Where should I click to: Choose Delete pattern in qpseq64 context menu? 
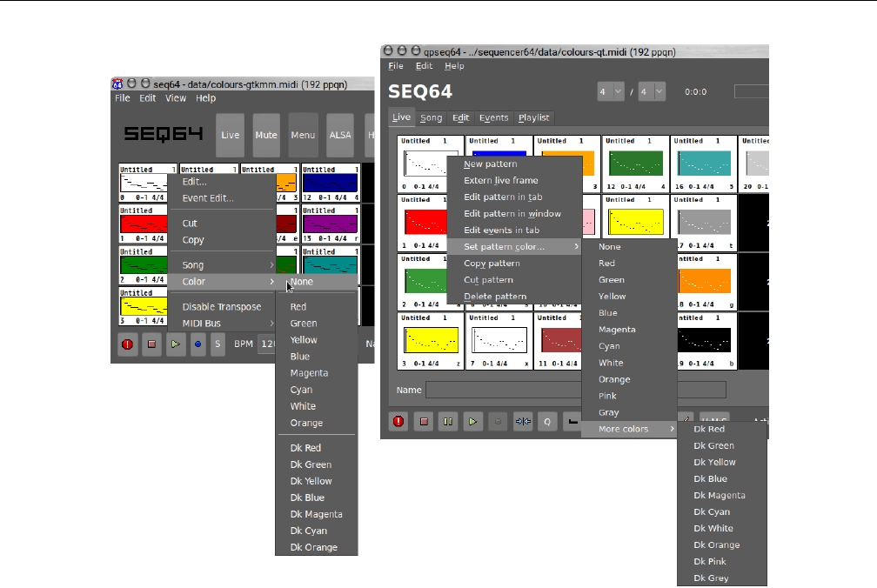coord(514,297)
